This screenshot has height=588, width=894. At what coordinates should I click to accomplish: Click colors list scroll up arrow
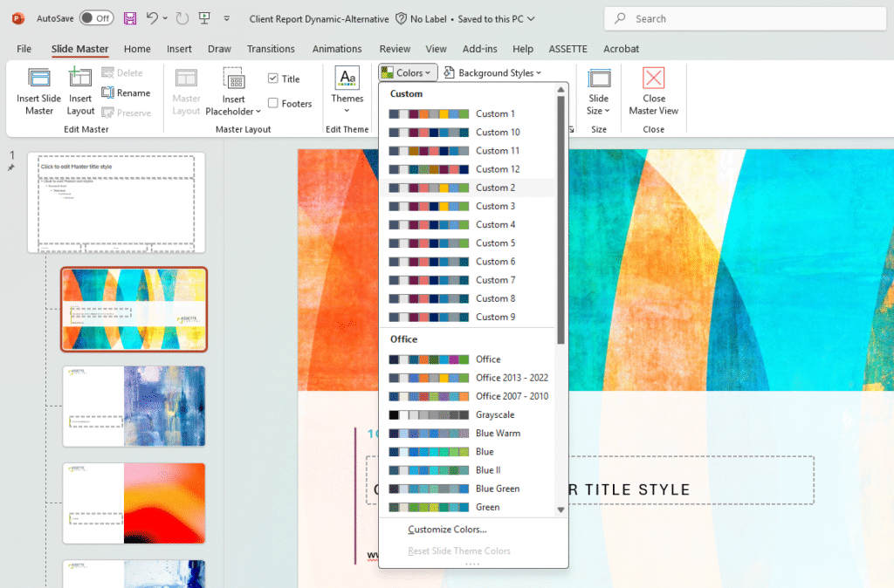click(x=561, y=90)
